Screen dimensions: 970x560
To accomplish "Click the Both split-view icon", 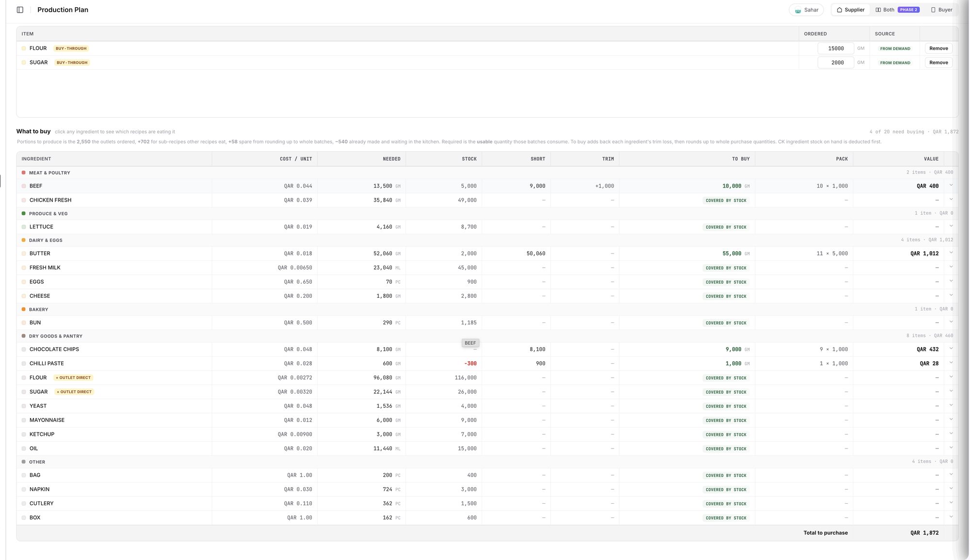I will (x=878, y=10).
